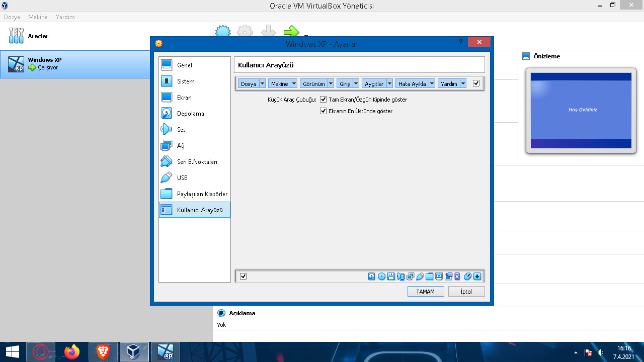644x362 pixels.
Task: Open the Seri B.Noktaları settings page
Action: pyautogui.click(x=194, y=161)
